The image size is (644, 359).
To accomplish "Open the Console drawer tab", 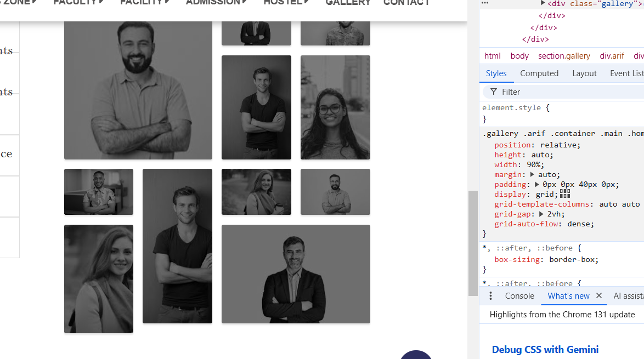I will 519,296.
